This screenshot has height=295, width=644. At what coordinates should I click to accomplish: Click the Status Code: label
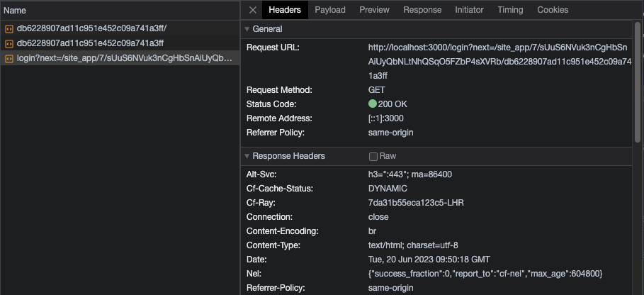[x=271, y=104]
